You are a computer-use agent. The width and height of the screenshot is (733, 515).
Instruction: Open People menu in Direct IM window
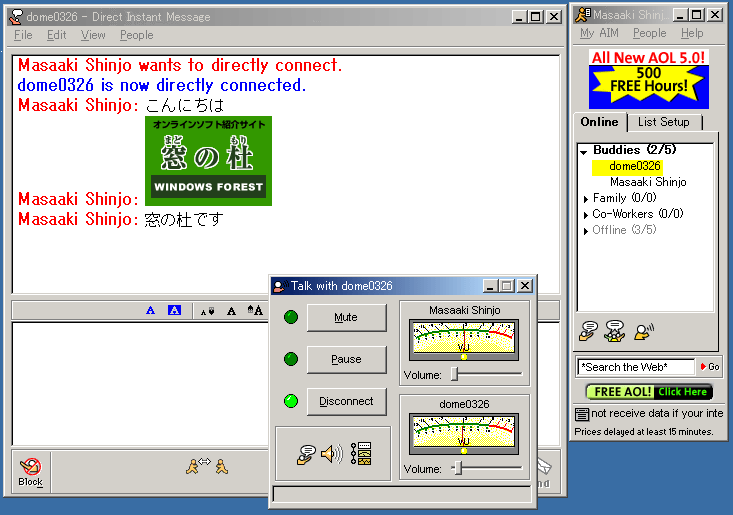pos(137,35)
